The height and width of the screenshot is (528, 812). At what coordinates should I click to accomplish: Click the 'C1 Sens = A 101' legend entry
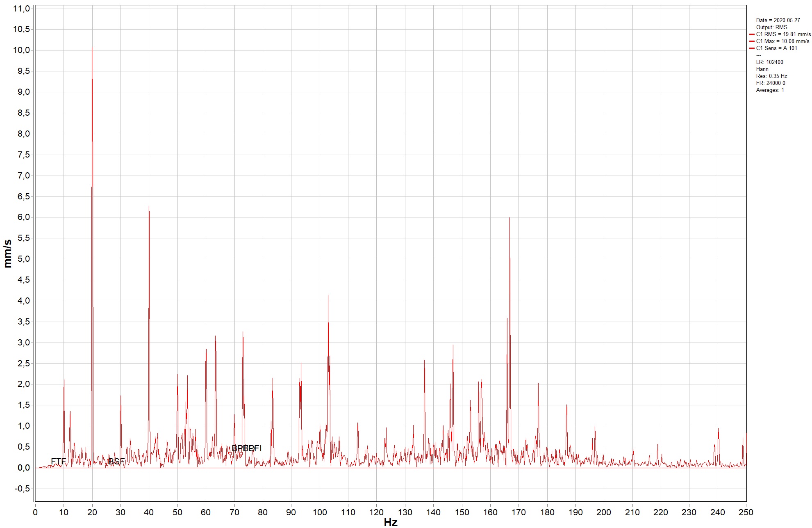(777, 48)
